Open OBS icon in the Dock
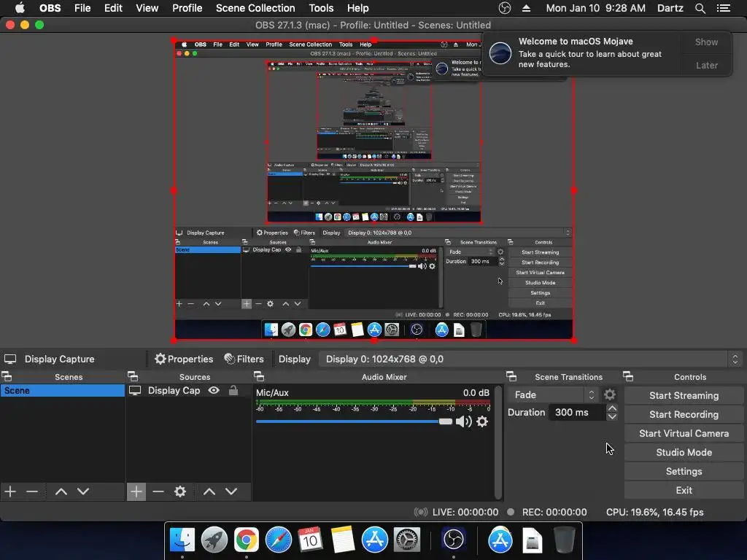747x560 pixels. coord(453,540)
